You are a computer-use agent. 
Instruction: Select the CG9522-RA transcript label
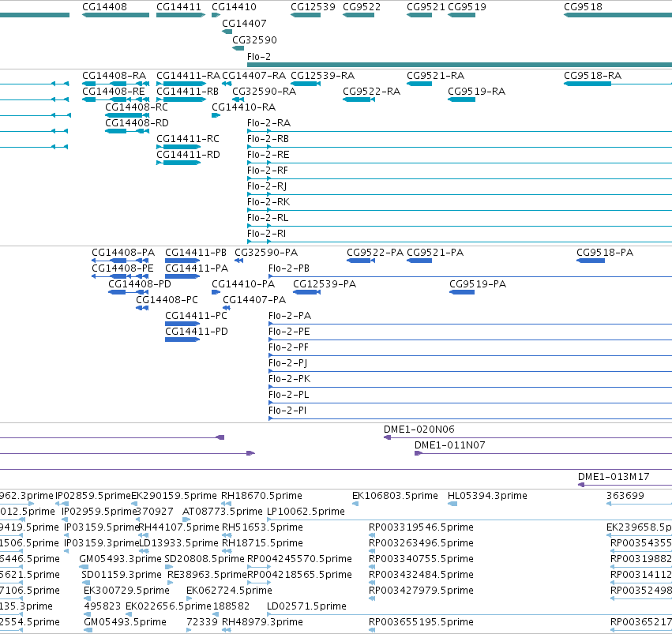pyautogui.click(x=372, y=92)
